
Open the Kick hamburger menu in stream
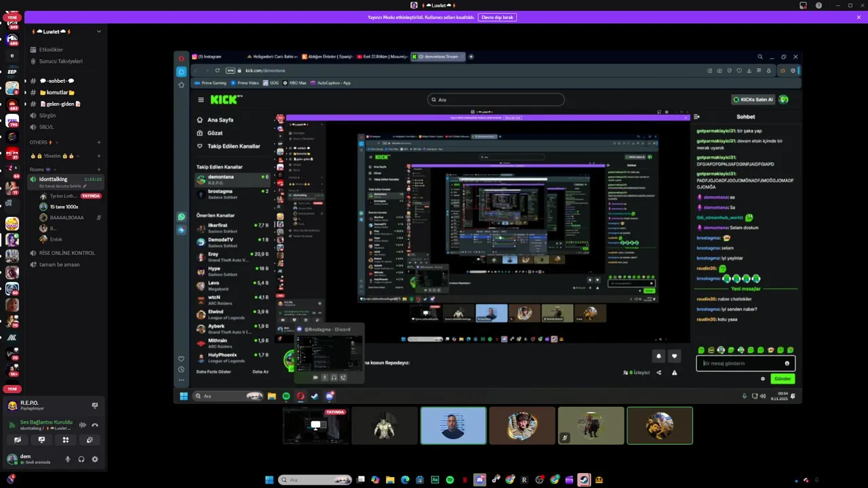click(x=201, y=100)
